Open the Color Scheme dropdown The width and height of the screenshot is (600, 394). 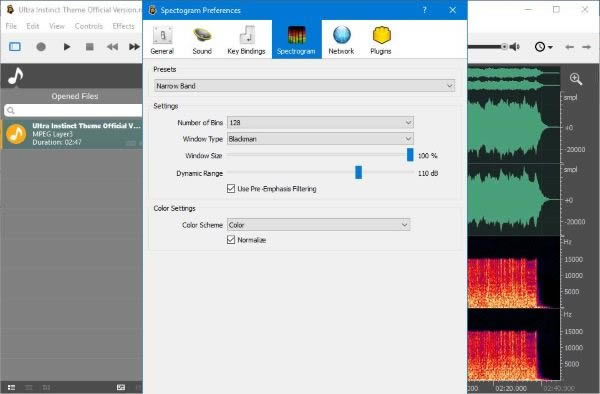pos(318,225)
